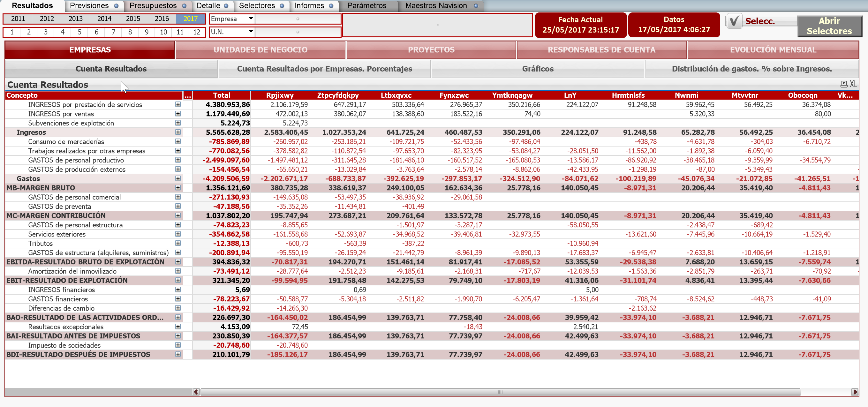
Task: Select RESPONSABLES DE CUENTA section
Action: [x=601, y=50]
